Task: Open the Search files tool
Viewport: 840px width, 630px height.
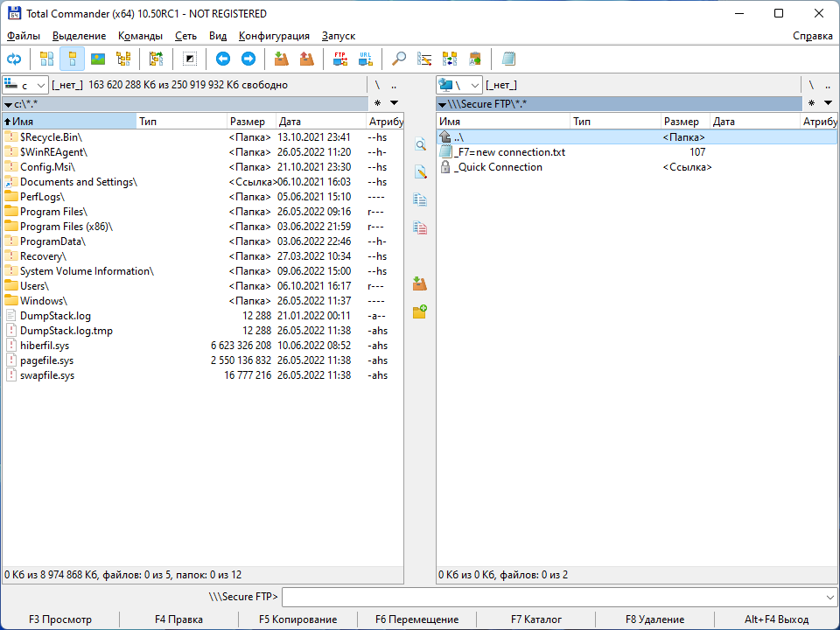Action: tap(397, 59)
